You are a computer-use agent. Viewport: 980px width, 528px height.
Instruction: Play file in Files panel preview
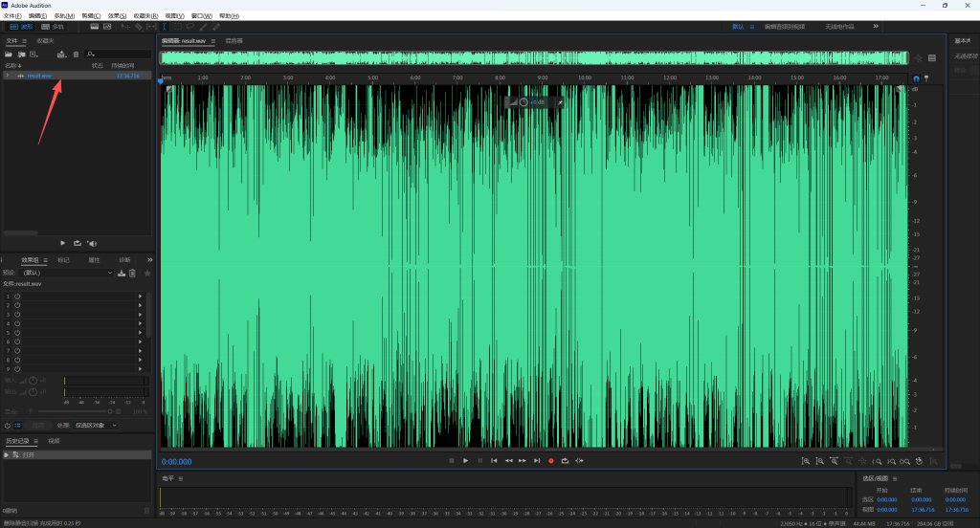tap(62, 243)
